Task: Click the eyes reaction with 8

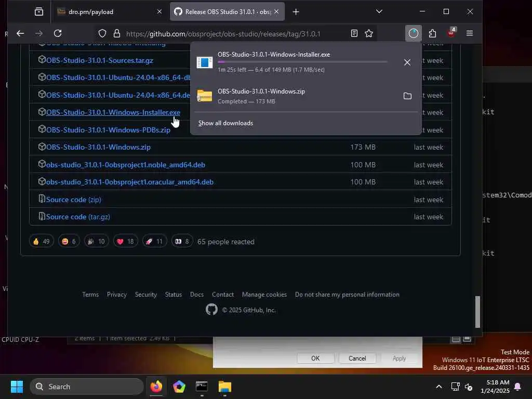Action: coord(182,241)
